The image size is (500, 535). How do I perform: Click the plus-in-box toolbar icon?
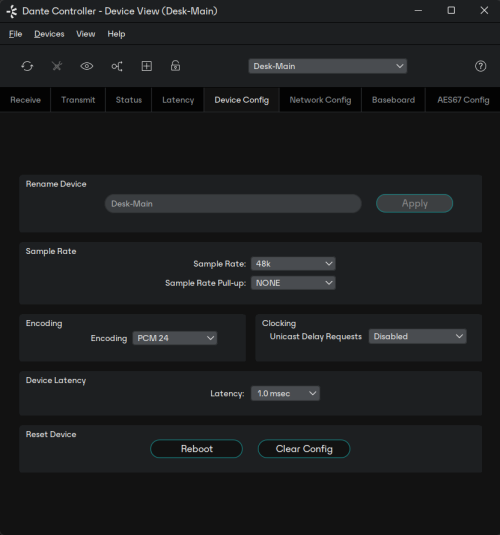tap(147, 66)
